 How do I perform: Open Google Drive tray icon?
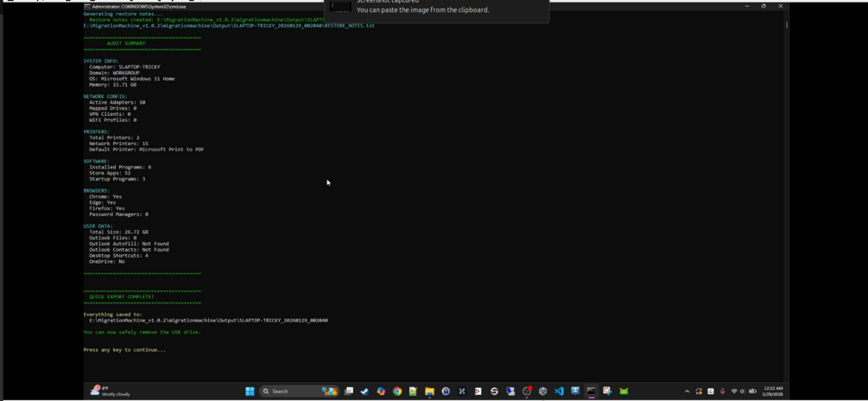coord(710,391)
